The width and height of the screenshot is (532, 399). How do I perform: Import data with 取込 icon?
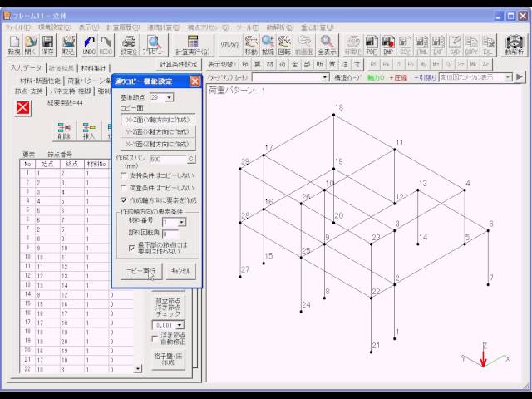[68, 45]
